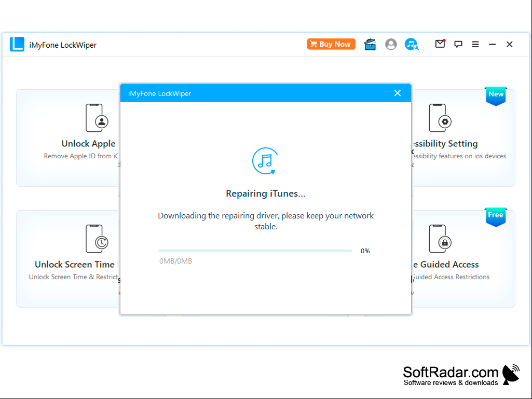The image size is (532, 399).
Task: Minimize the LockWiper main window
Action: tap(493, 45)
